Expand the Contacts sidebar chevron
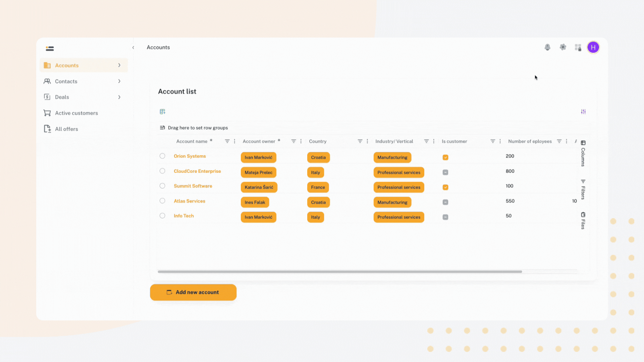 coord(119,81)
